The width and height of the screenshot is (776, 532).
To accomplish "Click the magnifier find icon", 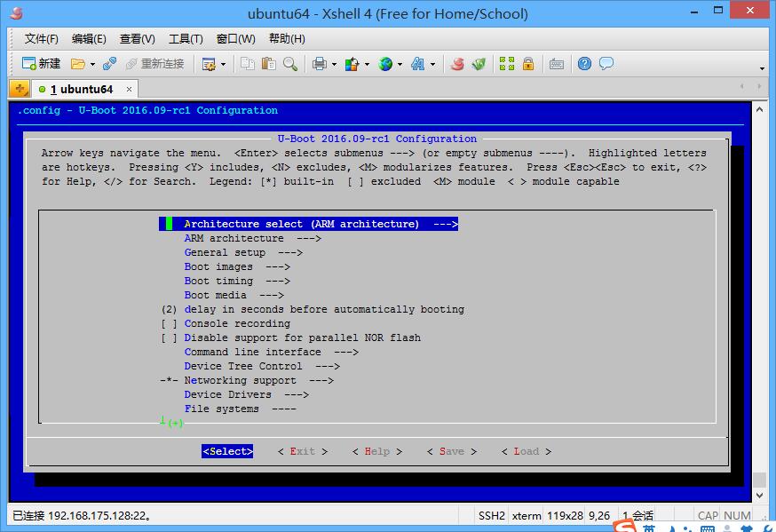I will [x=290, y=64].
